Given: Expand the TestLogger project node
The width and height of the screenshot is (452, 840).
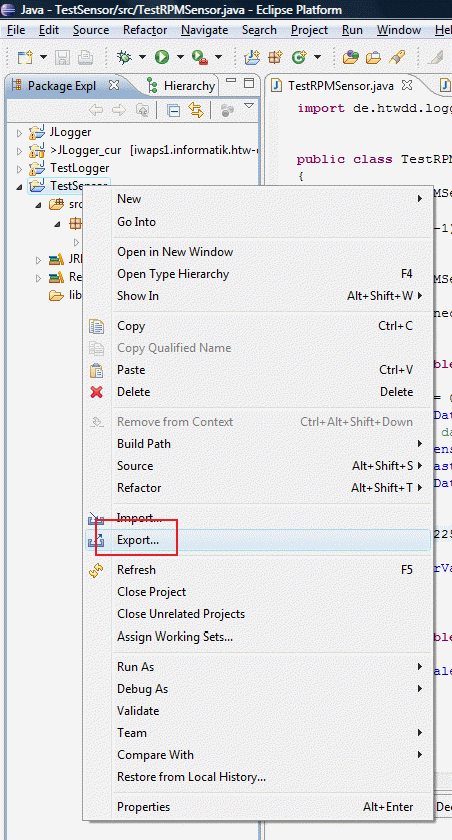Looking at the screenshot, I should pos(20,169).
